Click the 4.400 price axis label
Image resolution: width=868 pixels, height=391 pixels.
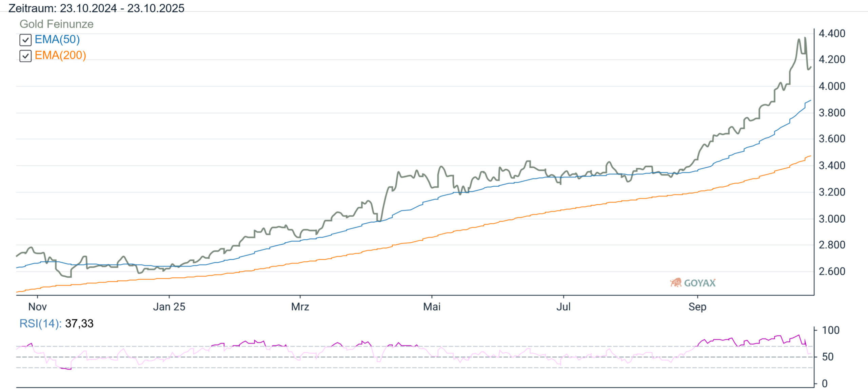click(832, 33)
